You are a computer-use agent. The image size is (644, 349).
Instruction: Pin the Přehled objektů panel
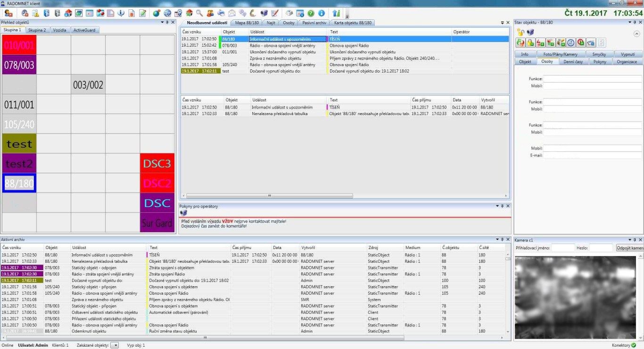pos(166,22)
